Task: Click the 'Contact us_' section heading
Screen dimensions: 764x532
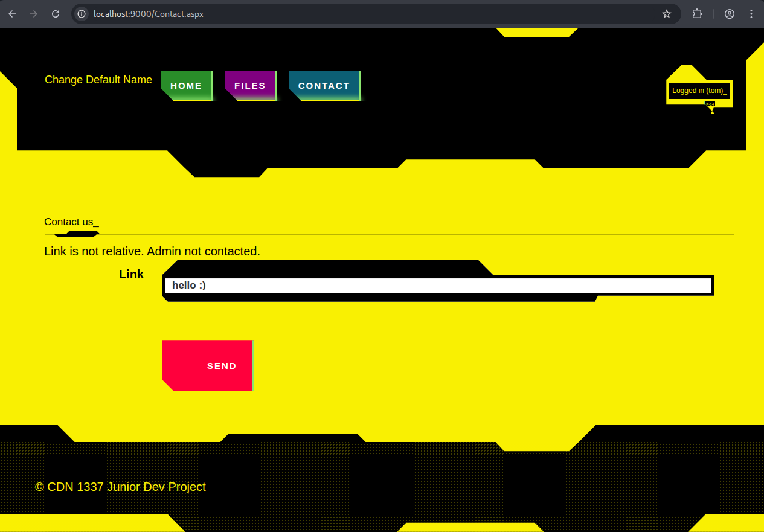Action: [x=71, y=222]
